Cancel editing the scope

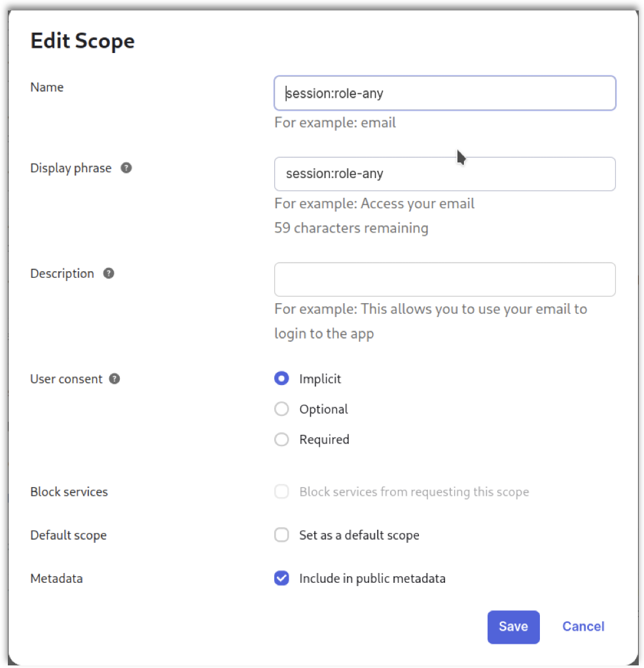(583, 627)
